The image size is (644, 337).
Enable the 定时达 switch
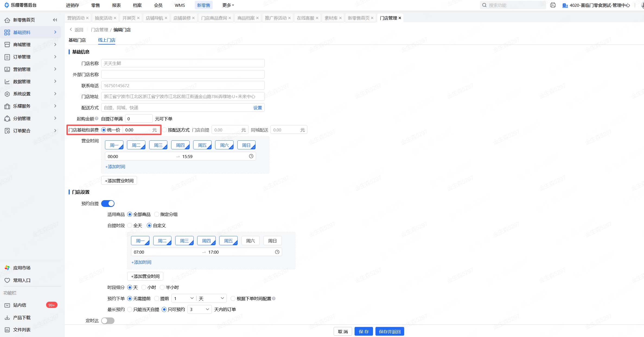click(x=108, y=321)
